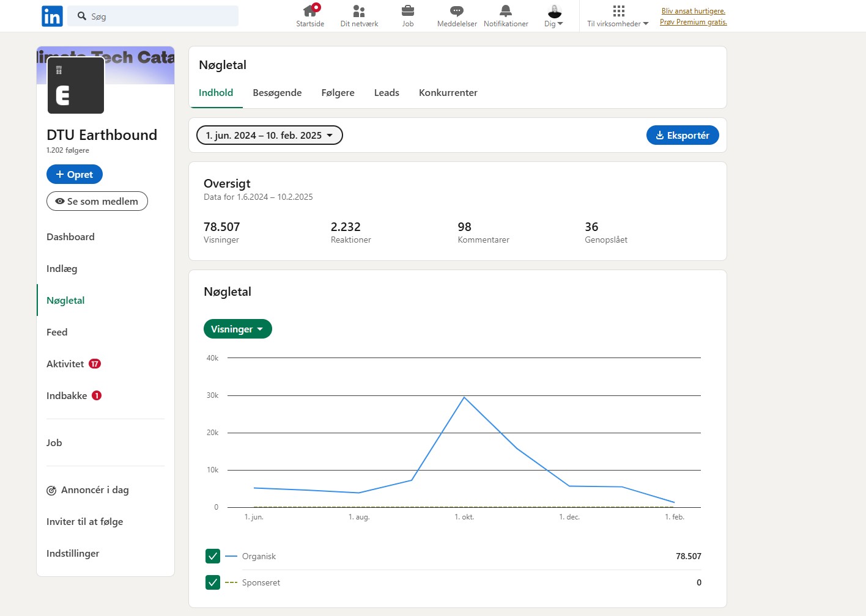Click the chart peak near 1. okt.
The height and width of the screenshot is (616, 866).
tap(464, 397)
